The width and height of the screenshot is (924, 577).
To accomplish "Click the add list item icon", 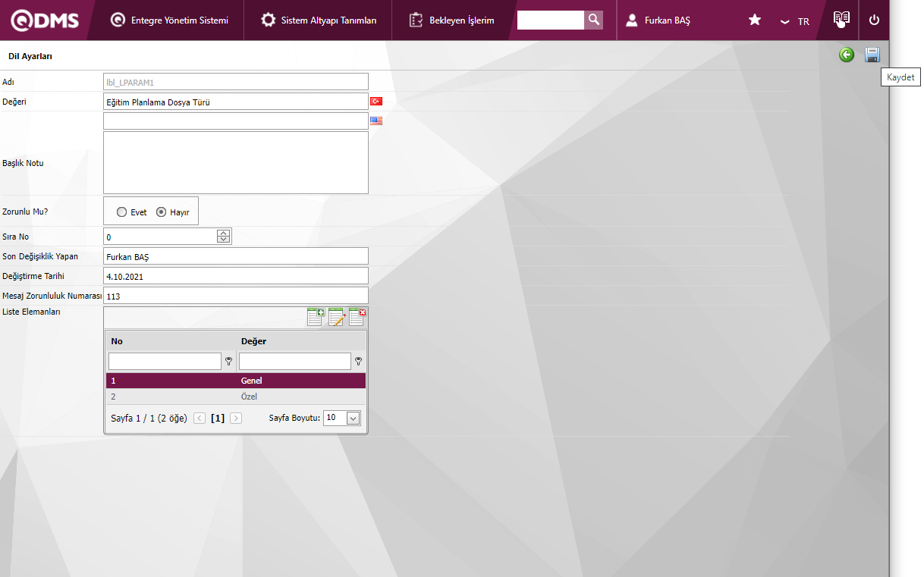I will click(x=316, y=317).
